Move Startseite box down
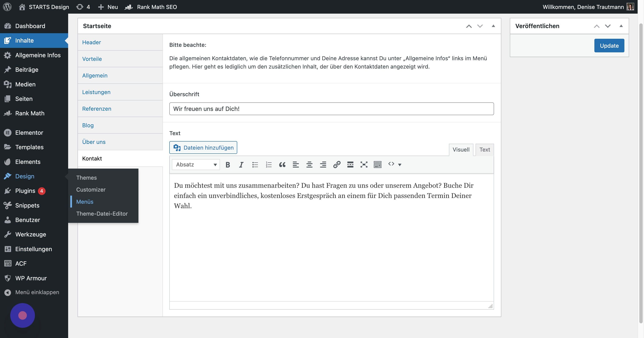The height and width of the screenshot is (338, 644). [x=480, y=26]
